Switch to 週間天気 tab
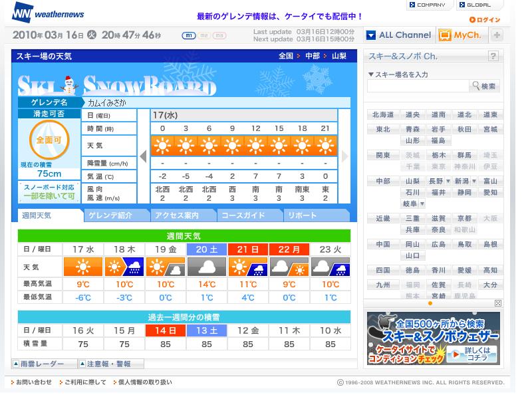 51,215
